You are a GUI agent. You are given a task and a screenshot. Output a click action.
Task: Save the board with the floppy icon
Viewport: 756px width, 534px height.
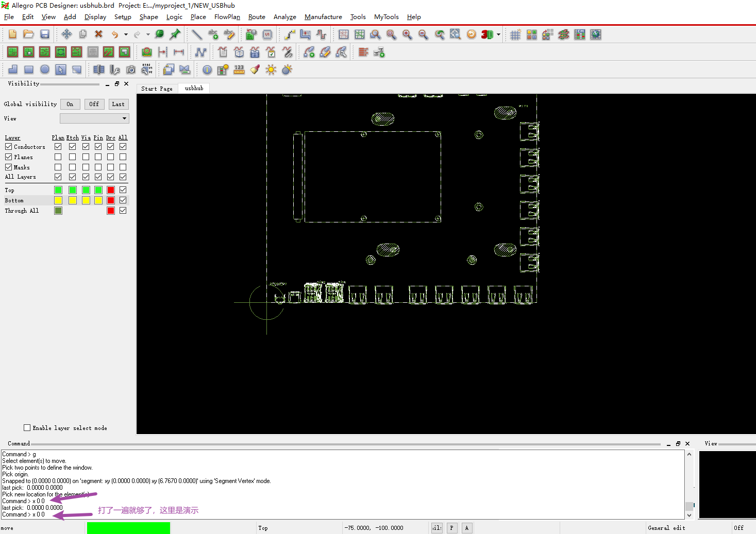[x=45, y=35]
